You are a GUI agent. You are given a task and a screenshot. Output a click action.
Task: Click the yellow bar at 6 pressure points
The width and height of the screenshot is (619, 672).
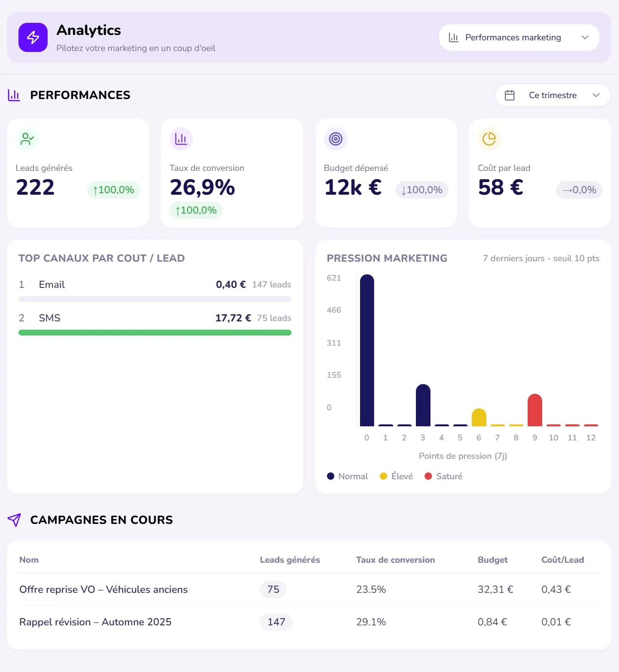(479, 418)
